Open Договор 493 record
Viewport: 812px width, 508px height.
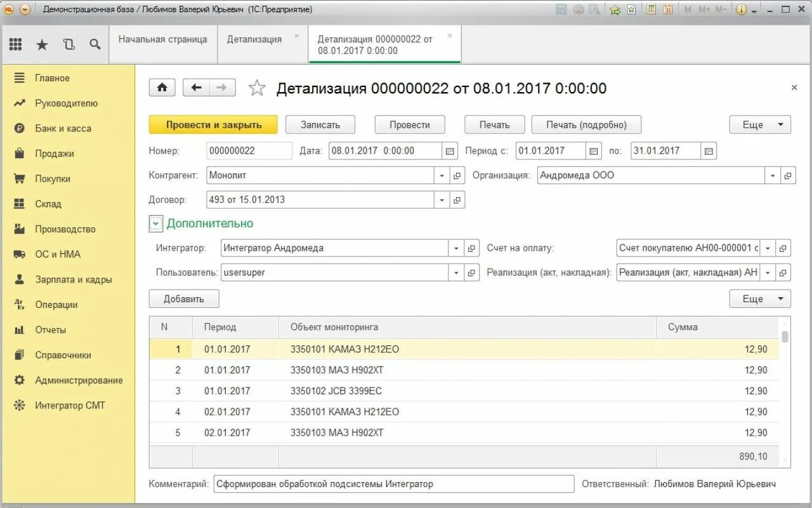[457, 200]
